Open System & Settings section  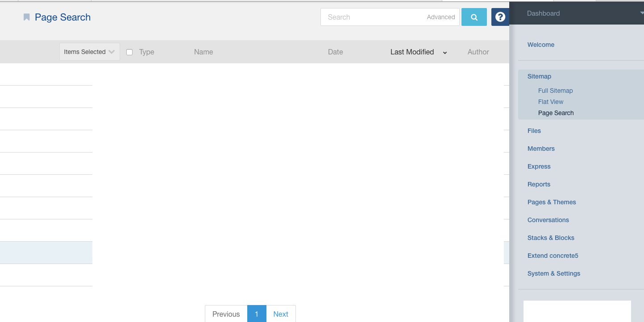coord(554,273)
